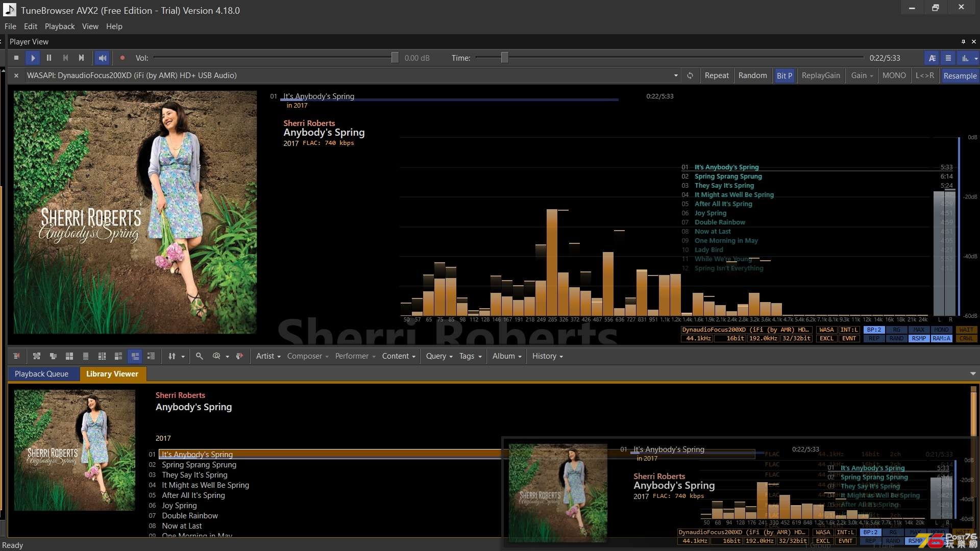Screen dimensions: 980x551
Task: Click the Stop playback button
Action: pos(16,58)
